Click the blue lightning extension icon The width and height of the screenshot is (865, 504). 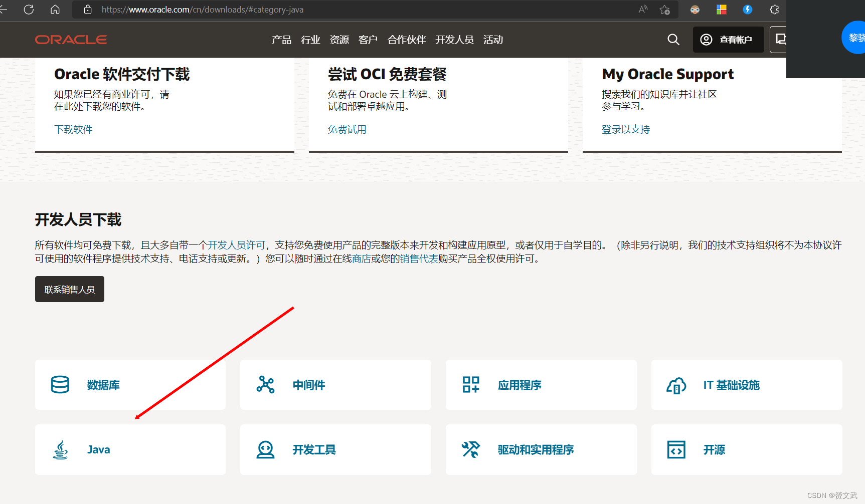click(748, 10)
